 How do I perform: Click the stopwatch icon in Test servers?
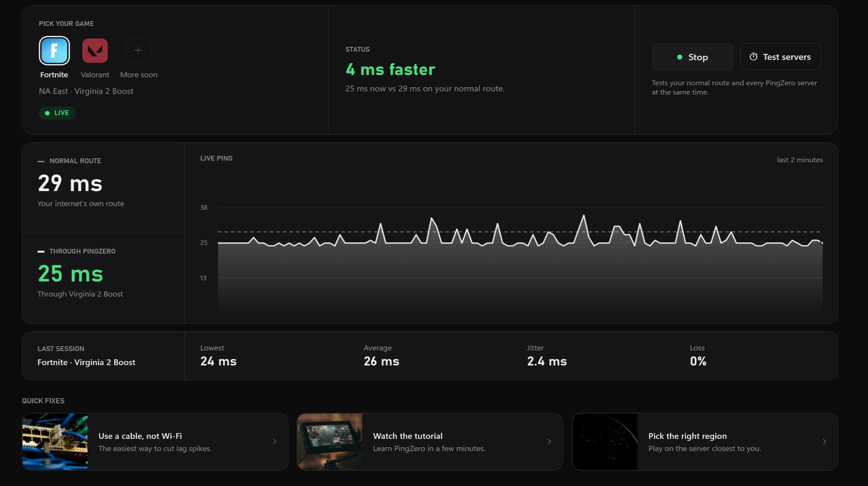tap(753, 57)
